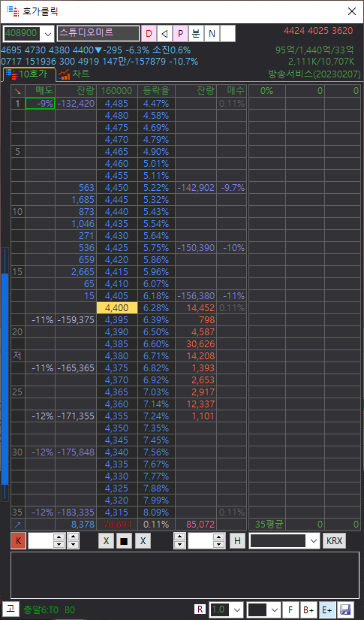Toggle the H button
This screenshot has width=364, height=620.
[x=237, y=541]
